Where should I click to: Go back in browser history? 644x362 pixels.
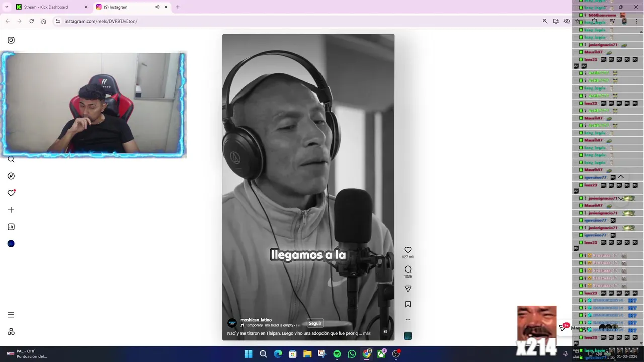7,21
